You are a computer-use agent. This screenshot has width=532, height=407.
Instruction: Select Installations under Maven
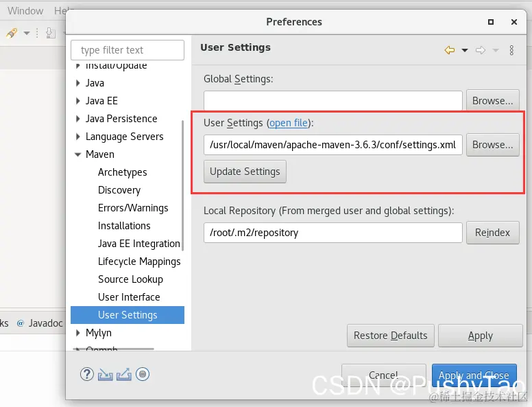124,226
